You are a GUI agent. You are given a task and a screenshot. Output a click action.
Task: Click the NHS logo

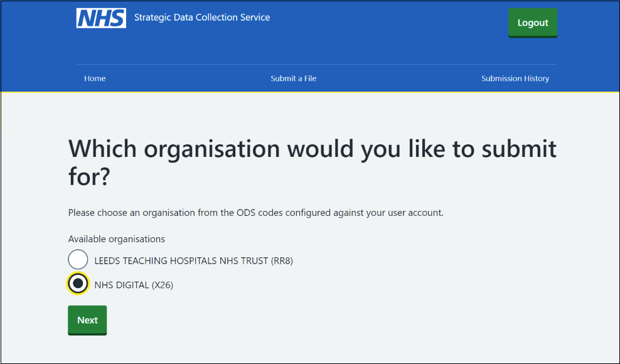coord(101,18)
